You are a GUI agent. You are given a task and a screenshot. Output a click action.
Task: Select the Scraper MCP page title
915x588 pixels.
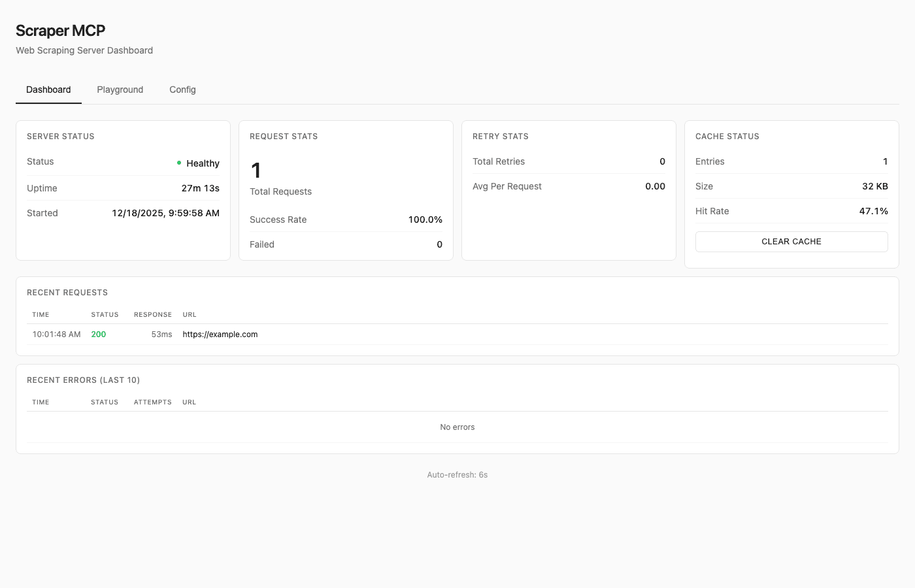click(60, 31)
